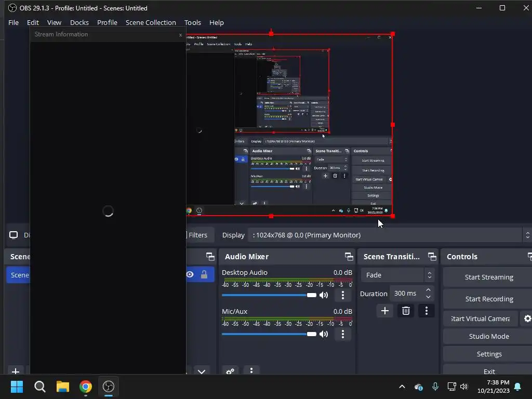
Task: Close the Stream Information dock
Action: (x=180, y=35)
